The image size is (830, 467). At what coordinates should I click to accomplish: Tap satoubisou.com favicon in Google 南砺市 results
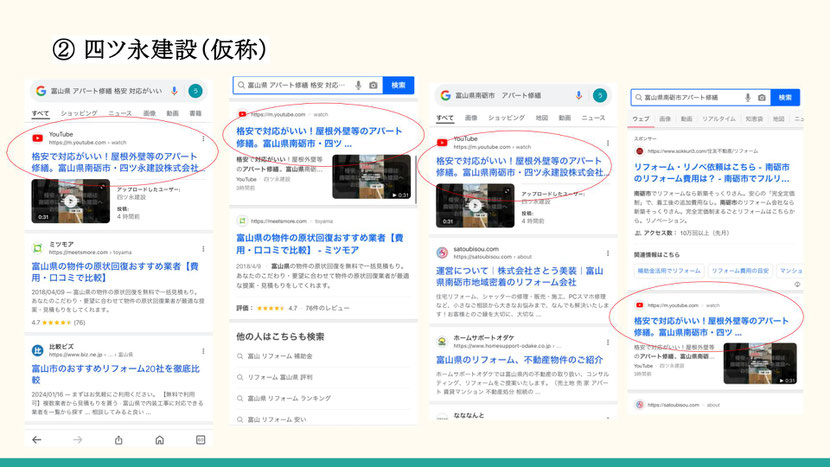(442, 253)
